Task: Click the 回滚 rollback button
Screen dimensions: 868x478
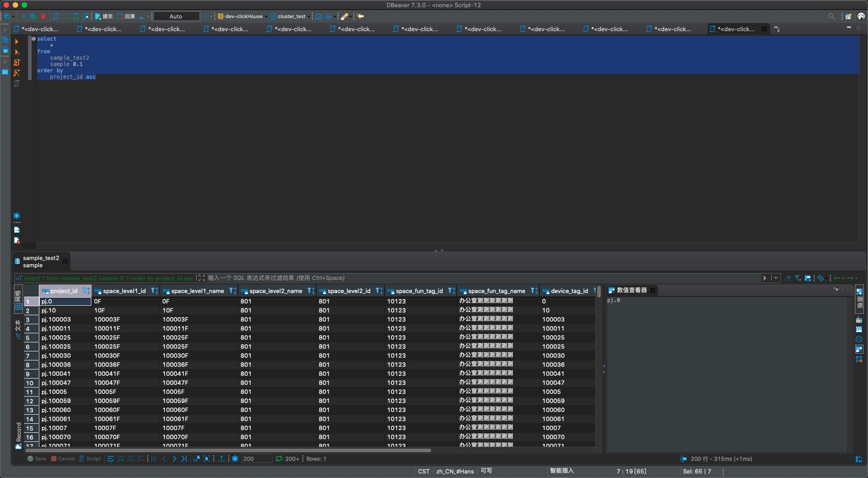Action: pos(127,16)
